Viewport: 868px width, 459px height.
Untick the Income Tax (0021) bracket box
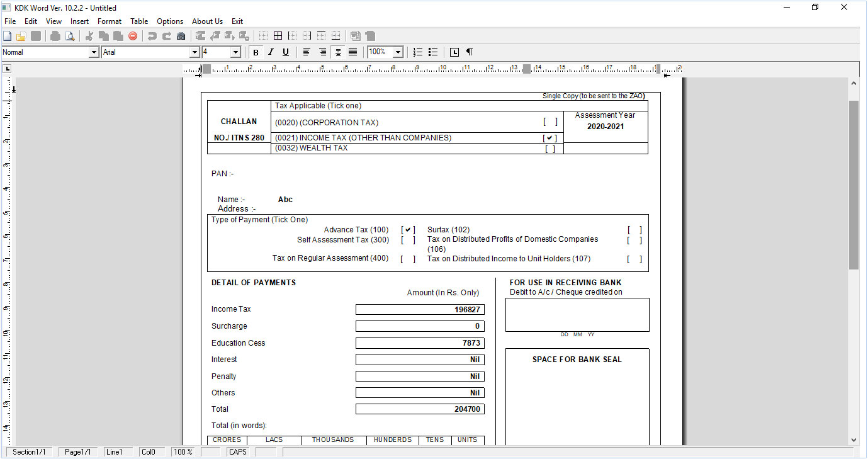click(x=550, y=138)
